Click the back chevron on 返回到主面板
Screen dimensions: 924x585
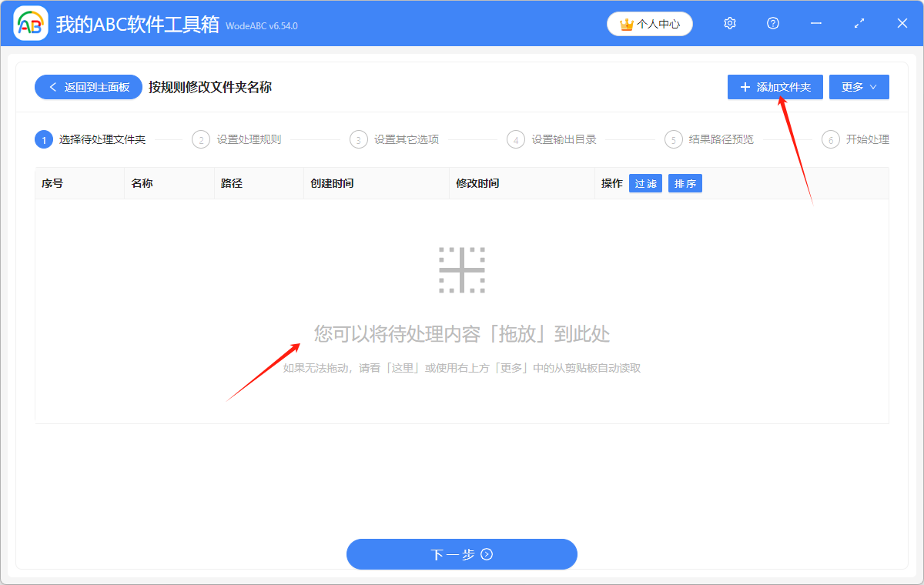click(51, 87)
